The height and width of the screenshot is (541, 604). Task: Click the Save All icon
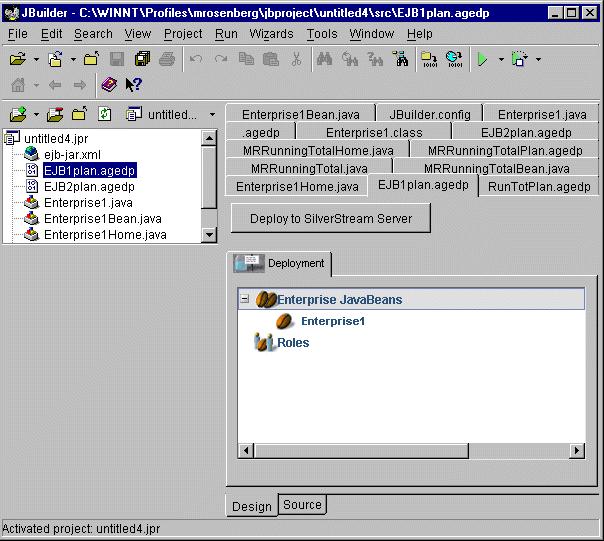click(x=142, y=59)
